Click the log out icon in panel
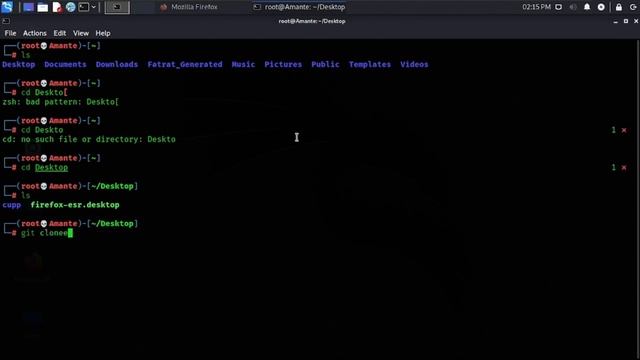This screenshot has width=640, height=360. pos(633,7)
